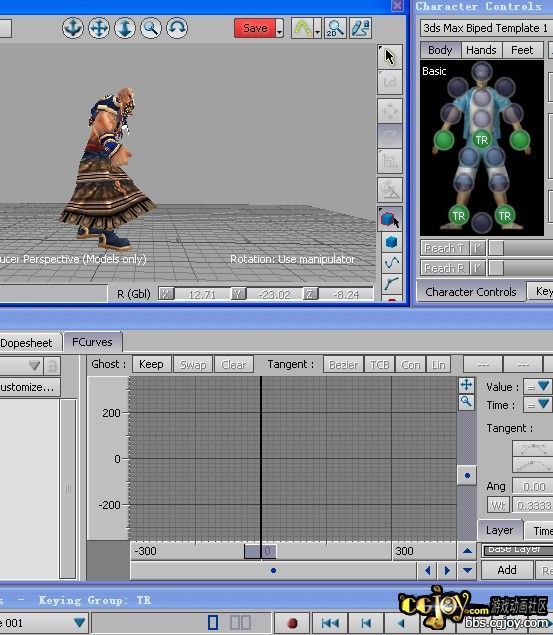Switch to the Hands tab

pyautogui.click(x=481, y=50)
